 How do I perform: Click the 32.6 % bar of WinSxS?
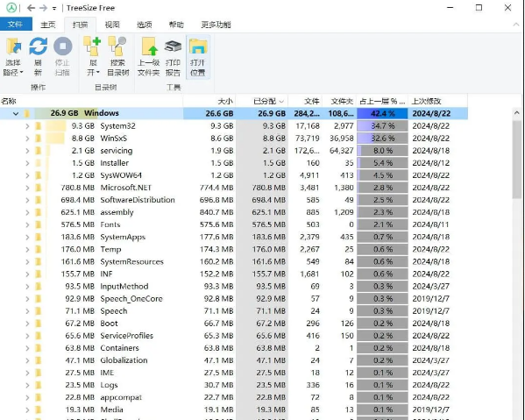tap(382, 139)
